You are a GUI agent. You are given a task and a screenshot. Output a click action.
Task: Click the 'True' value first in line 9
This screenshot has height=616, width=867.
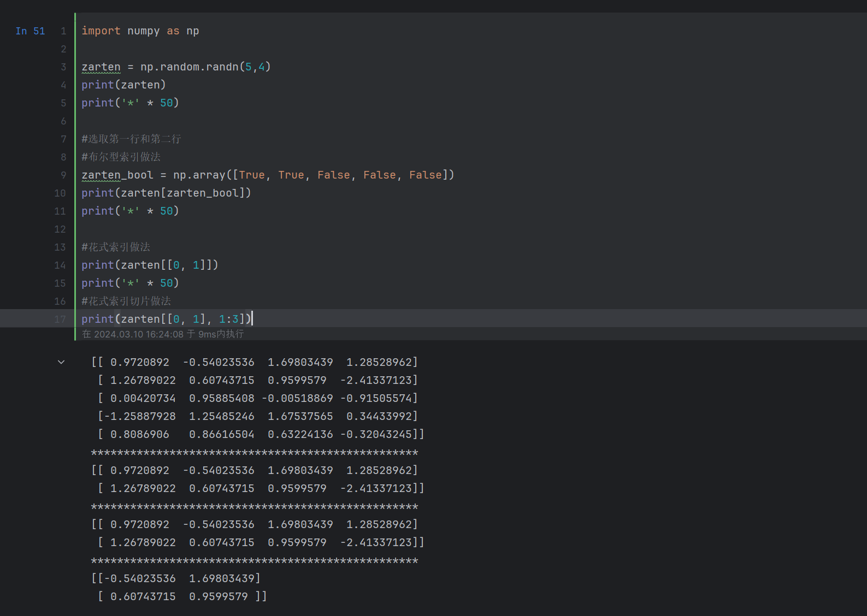coord(252,175)
